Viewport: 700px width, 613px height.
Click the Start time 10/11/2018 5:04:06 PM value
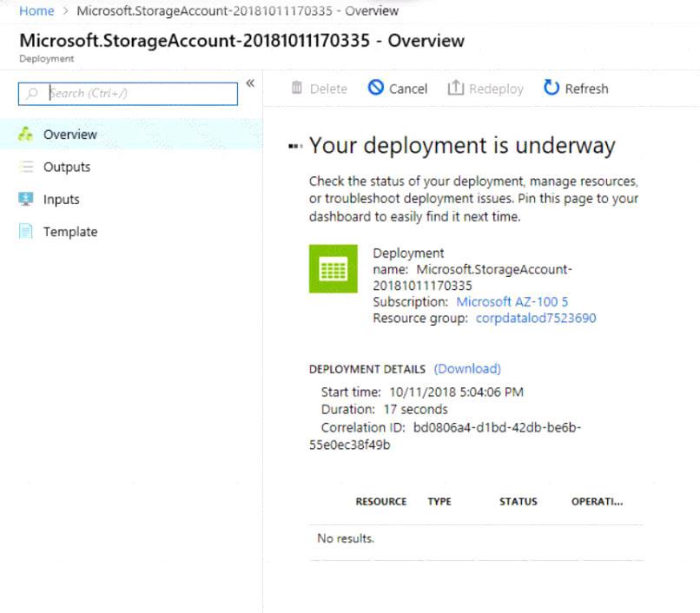pos(456,392)
